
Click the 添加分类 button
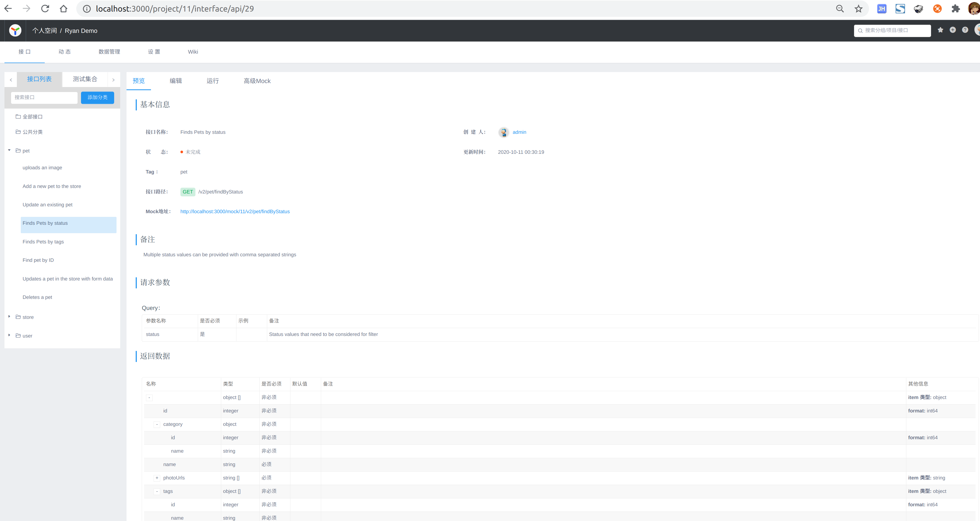97,97
